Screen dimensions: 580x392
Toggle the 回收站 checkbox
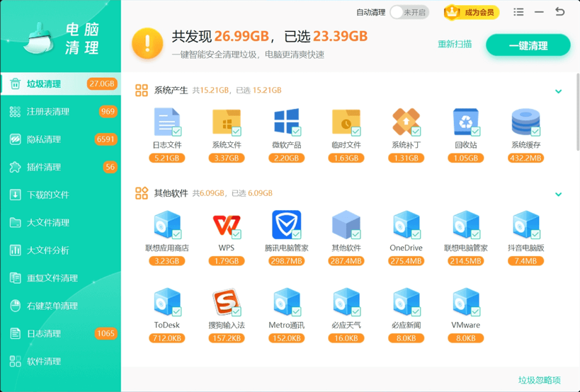click(476, 131)
